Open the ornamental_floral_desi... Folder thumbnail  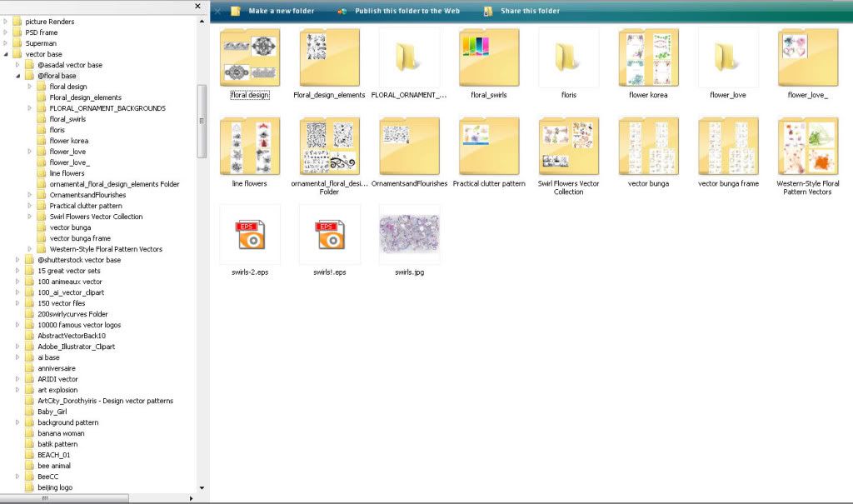329,146
